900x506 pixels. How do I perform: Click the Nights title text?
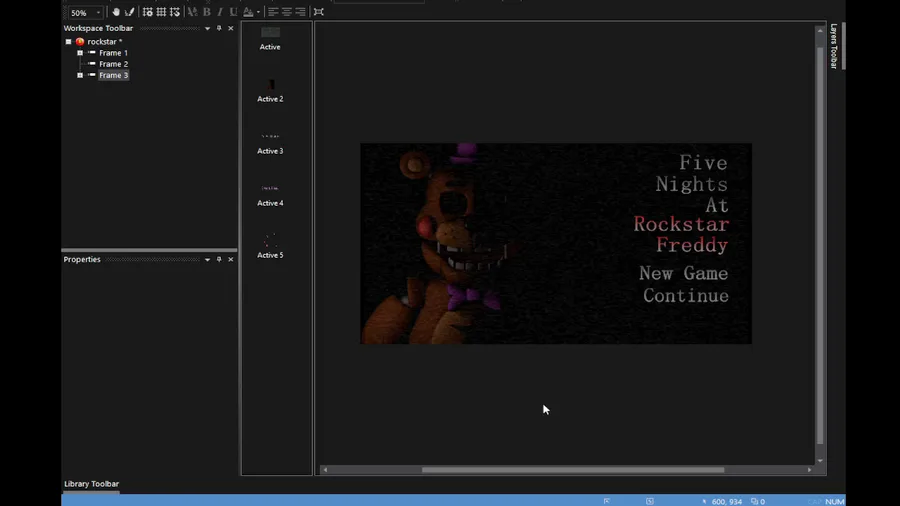tap(692, 184)
